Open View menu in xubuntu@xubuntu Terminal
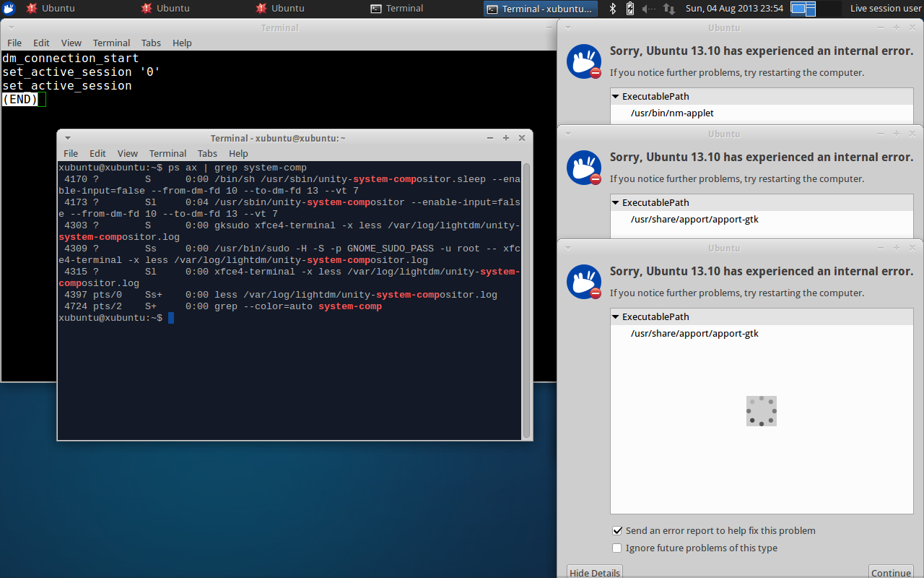This screenshot has width=924, height=578. tap(128, 153)
